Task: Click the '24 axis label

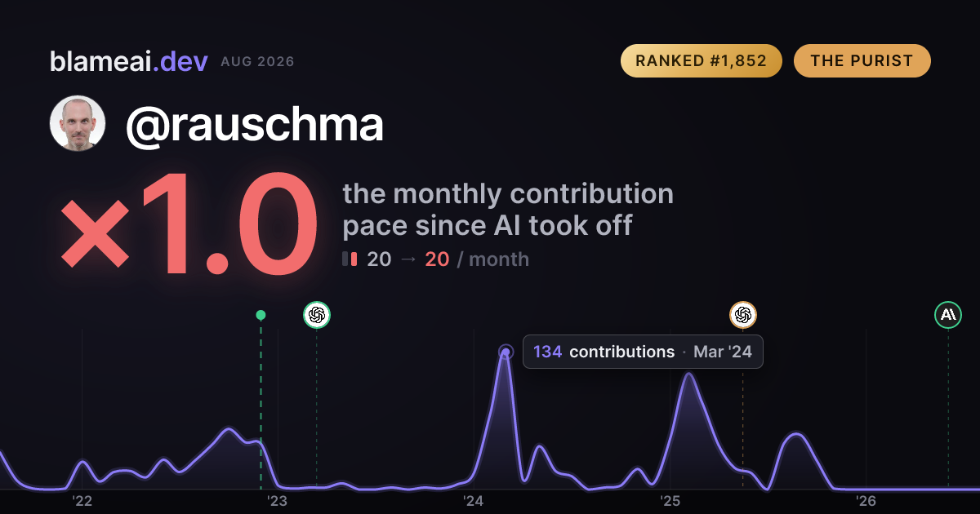Action: (474, 501)
